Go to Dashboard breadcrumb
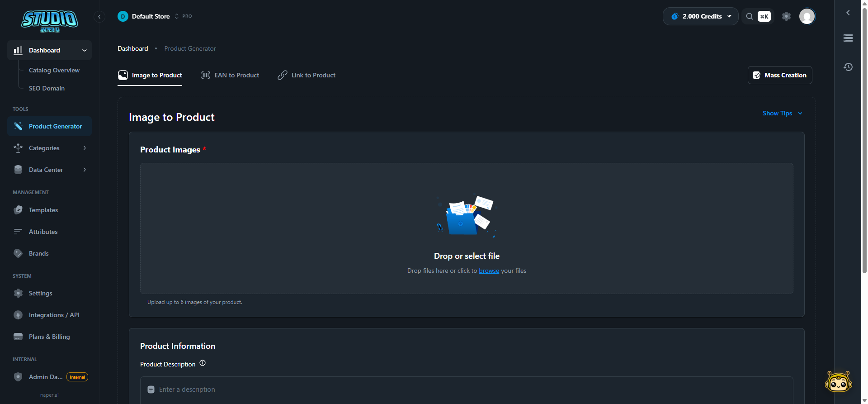Screen dimensions: 868x404 (133, 48)
